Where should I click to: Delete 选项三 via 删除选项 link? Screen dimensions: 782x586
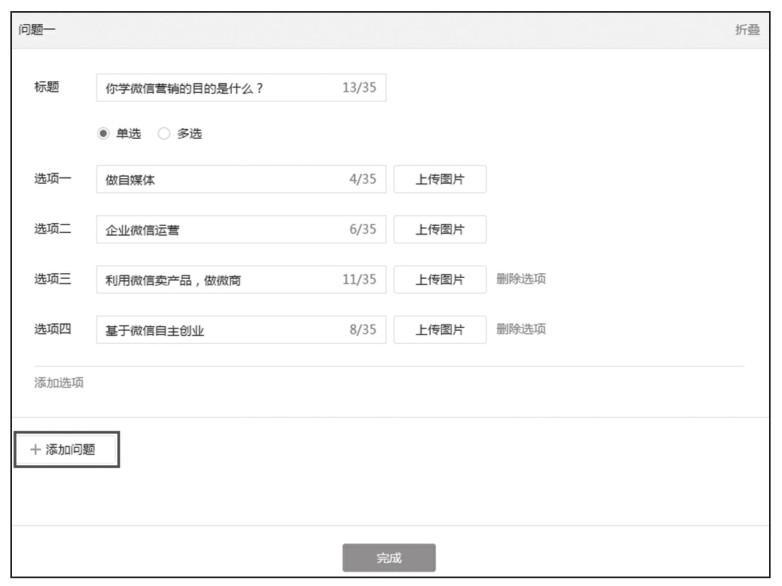point(521,279)
